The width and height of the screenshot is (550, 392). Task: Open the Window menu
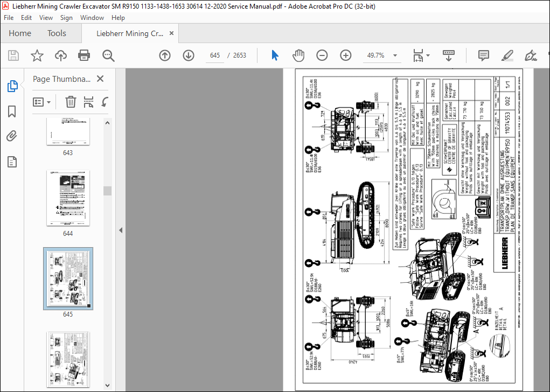coord(92,18)
